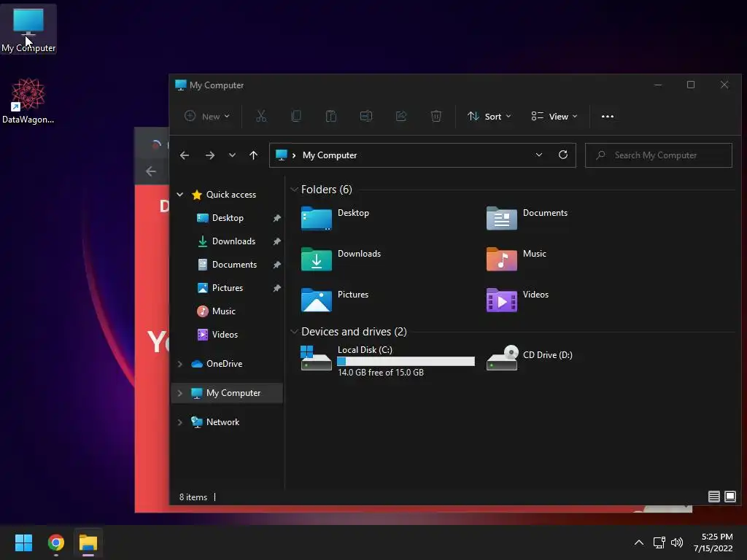Open the New dropdown menu
Screen dimensions: 747x560
(207, 116)
